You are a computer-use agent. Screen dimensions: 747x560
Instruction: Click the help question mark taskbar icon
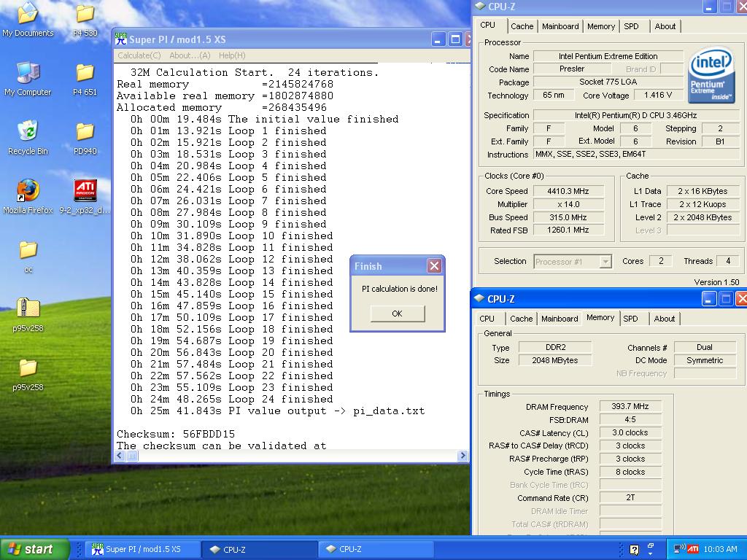634,550
